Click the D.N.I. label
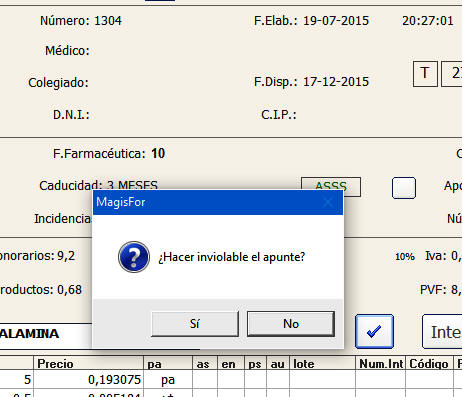Image resolution: width=462 pixels, height=397 pixels. 71,115
